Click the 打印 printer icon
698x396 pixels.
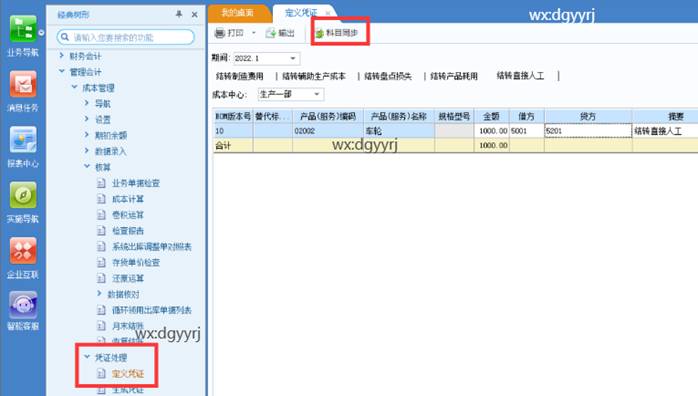219,33
